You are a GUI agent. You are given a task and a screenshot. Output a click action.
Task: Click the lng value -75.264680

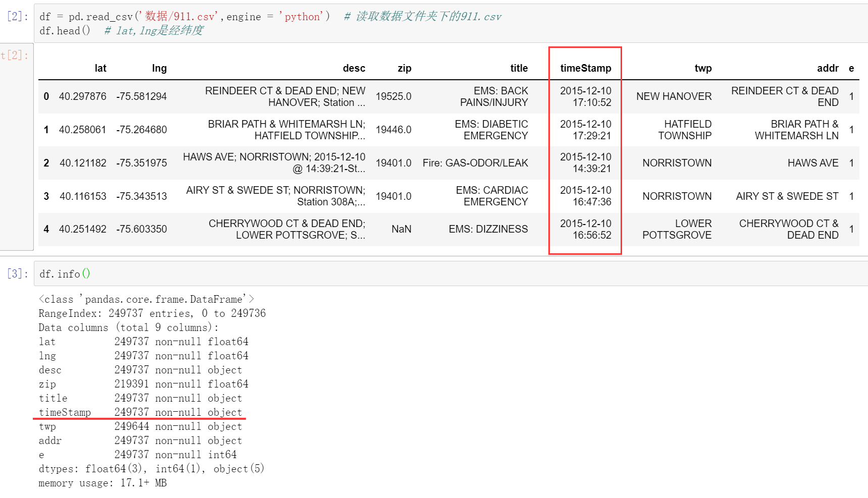pos(141,130)
